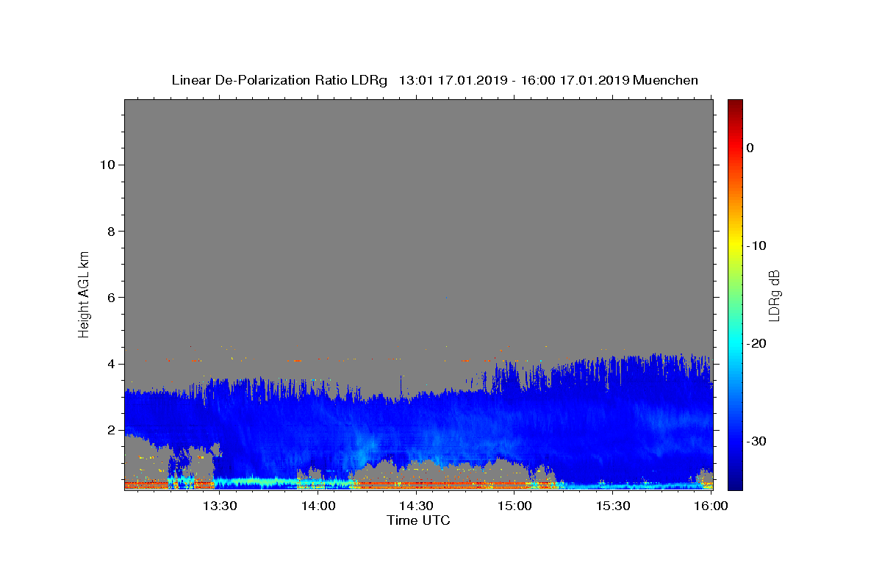
Task: Click the 'Height AGL km' axis label
Action: click(85, 293)
